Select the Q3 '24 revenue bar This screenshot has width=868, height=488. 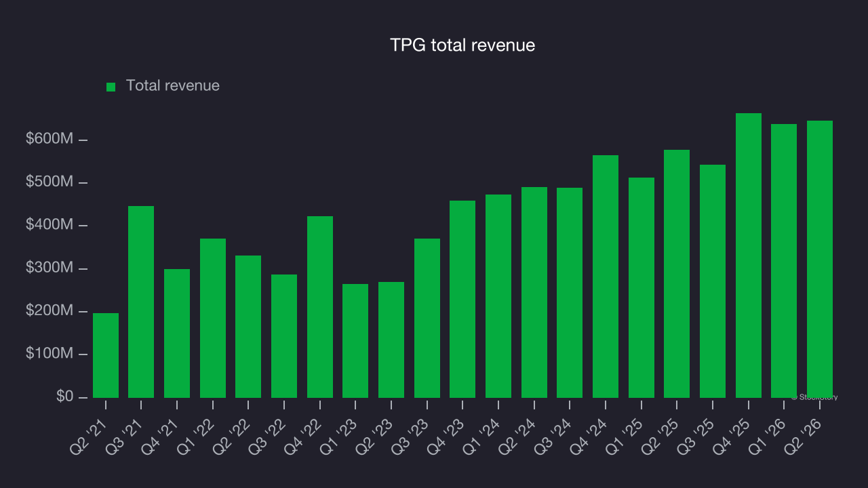[x=570, y=293]
